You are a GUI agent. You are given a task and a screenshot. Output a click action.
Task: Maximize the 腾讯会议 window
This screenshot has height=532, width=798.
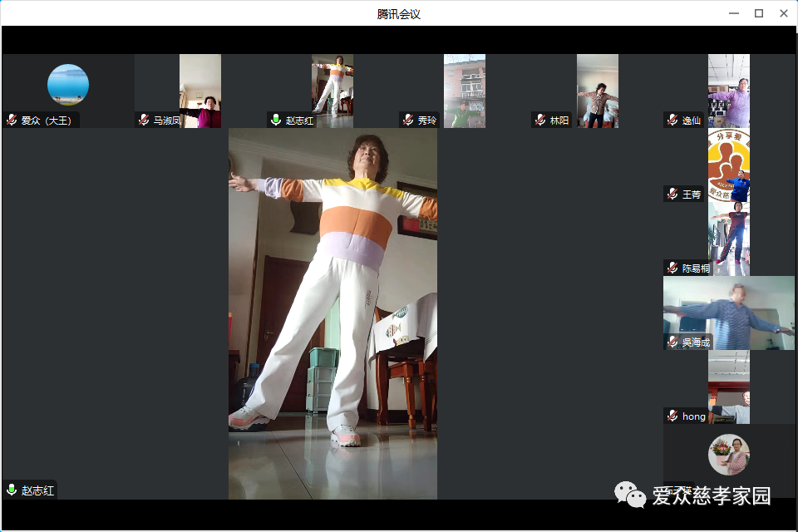tap(758, 13)
